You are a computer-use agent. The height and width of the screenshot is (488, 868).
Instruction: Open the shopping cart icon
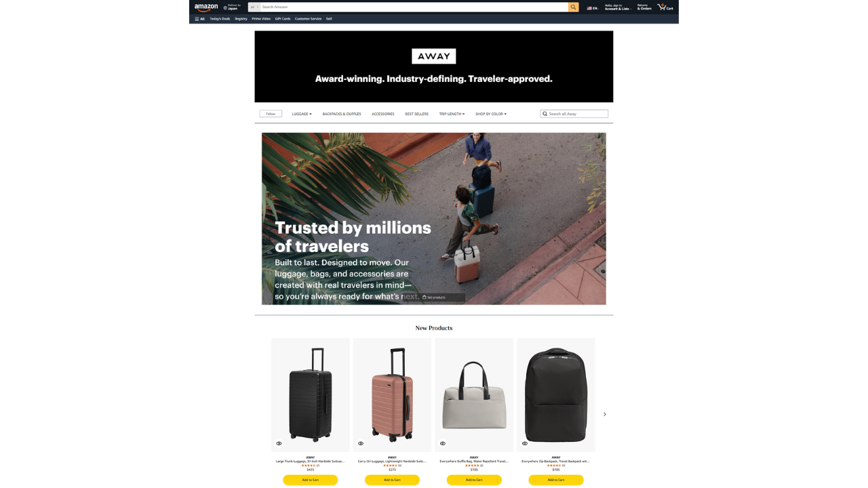pyautogui.click(x=662, y=7)
